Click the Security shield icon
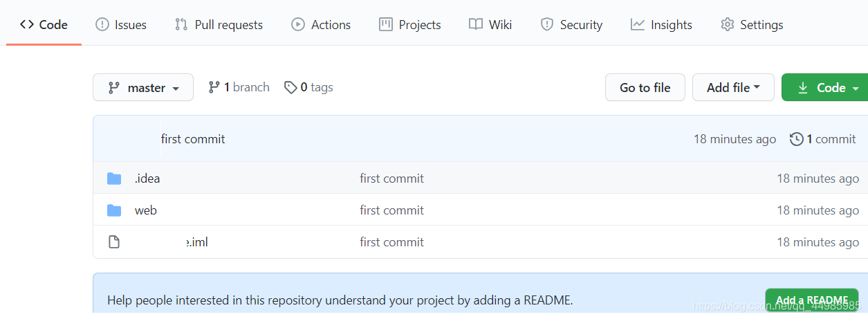Viewport: 868px width, 319px height. click(x=547, y=25)
